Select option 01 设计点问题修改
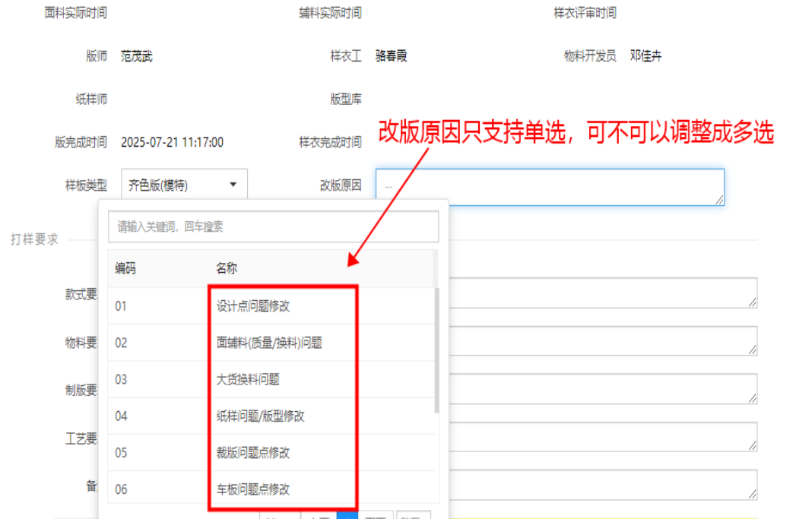 click(x=253, y=306)
